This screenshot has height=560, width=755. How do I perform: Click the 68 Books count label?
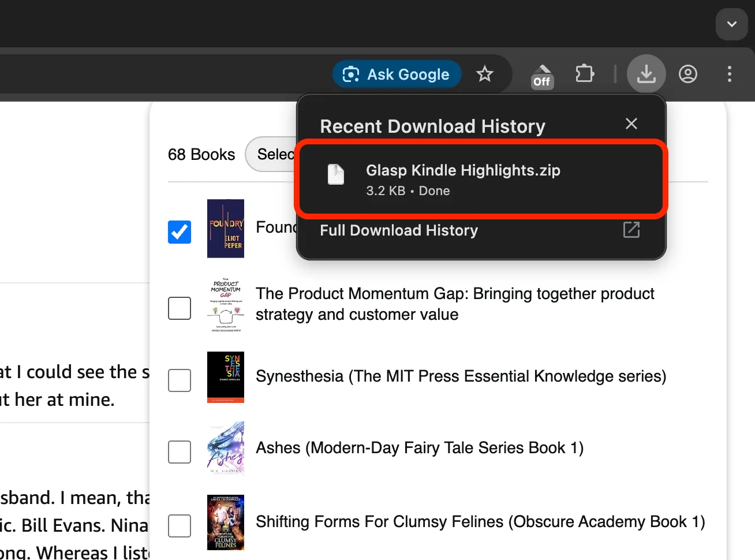[x=201, y=155]
